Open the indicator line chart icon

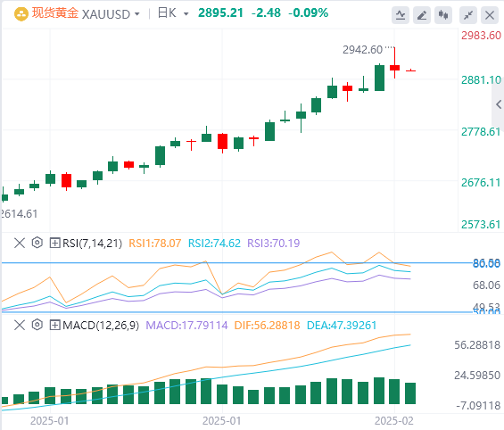point(401,15)
